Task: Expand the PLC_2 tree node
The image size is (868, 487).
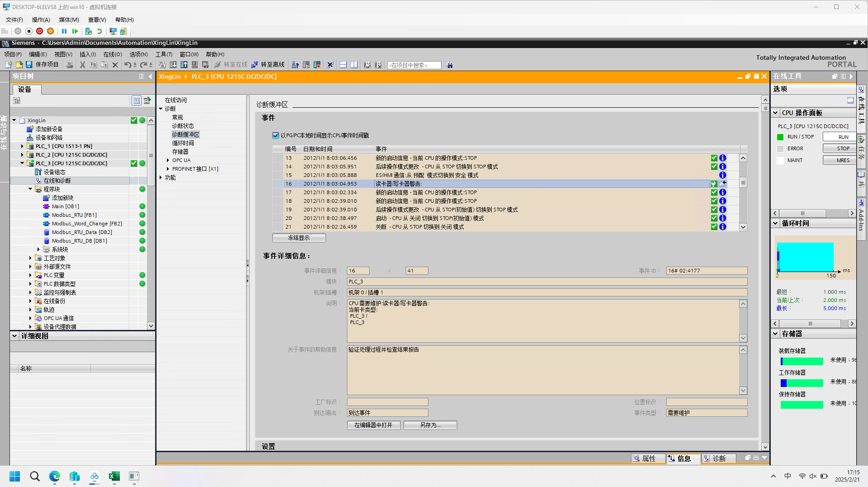Action: 22,155
